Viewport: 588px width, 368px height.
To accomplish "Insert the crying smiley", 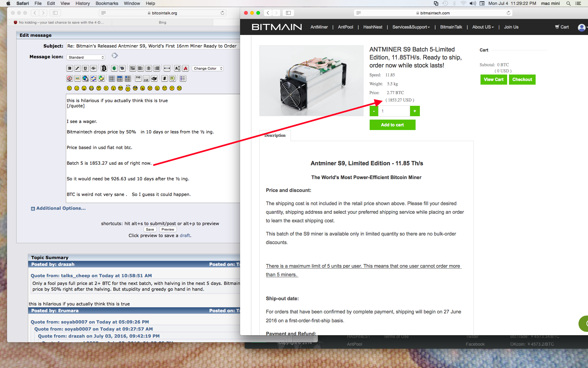I will 179,88.
